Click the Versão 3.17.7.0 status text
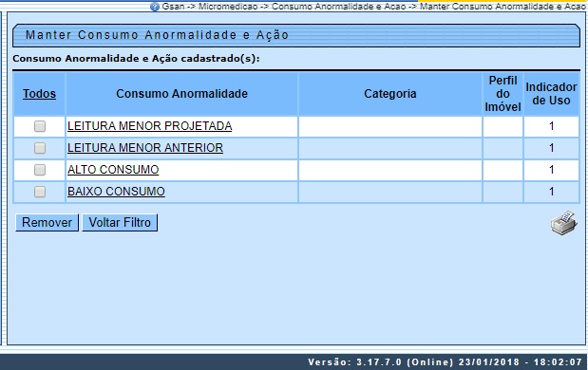The image size is (588, 370). click(x=445, y=362)
